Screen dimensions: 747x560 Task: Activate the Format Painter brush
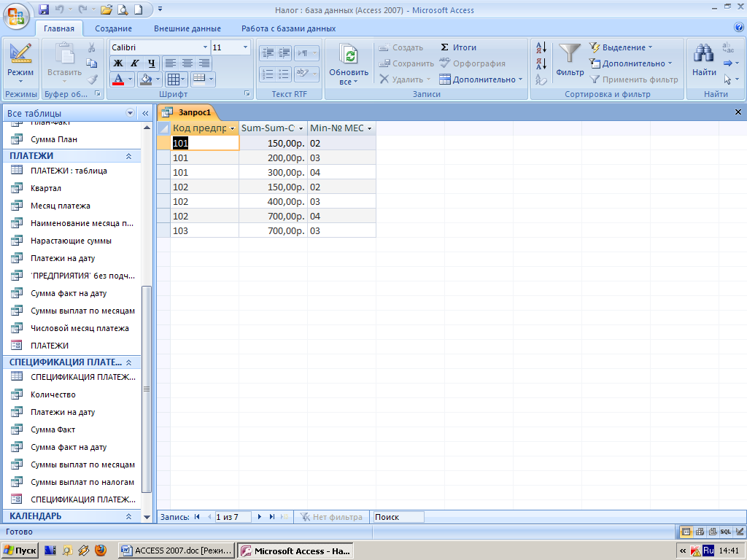[91, 79]
